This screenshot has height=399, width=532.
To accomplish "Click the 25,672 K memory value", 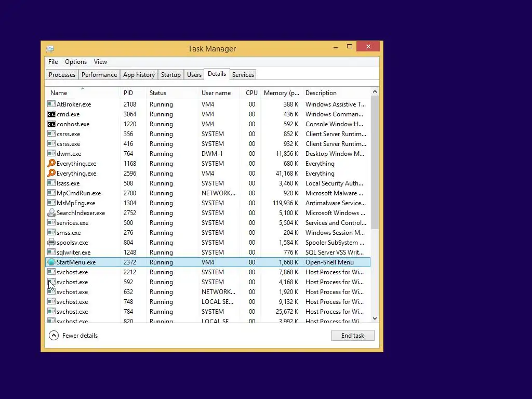I will (287, 312).
